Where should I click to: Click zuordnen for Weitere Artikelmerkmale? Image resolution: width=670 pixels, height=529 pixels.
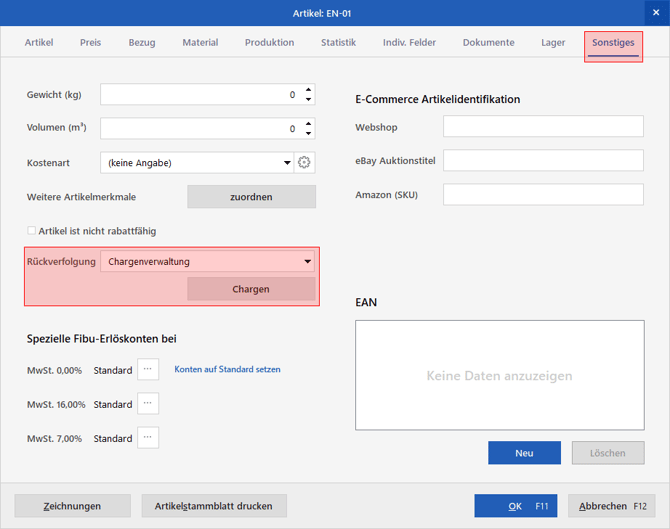point(251,197)
